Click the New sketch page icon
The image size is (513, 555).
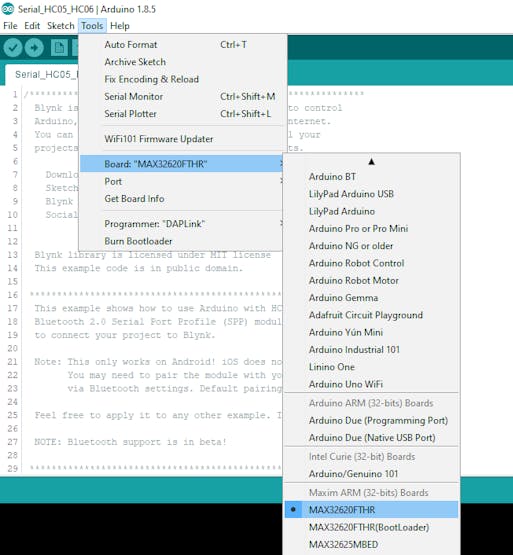coord(59,47)
